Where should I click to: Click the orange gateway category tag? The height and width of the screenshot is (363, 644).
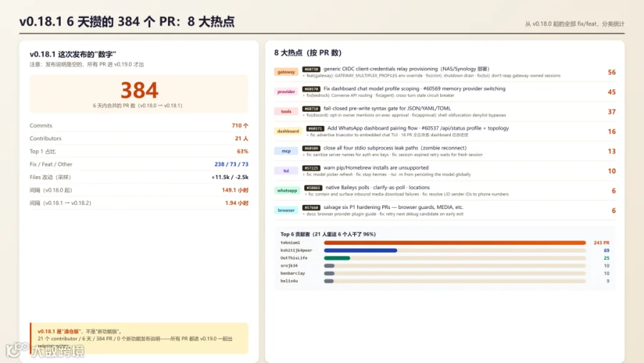286,72
